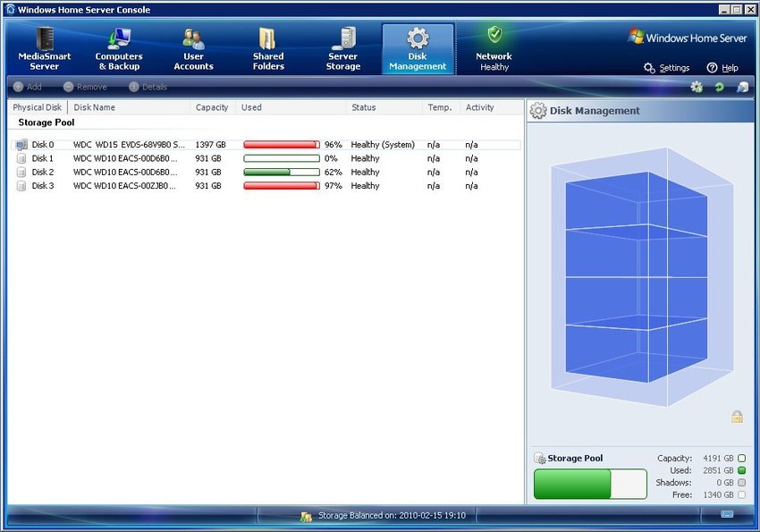Sort by the Temp. column header
The image size is (760, 532).
441,107
